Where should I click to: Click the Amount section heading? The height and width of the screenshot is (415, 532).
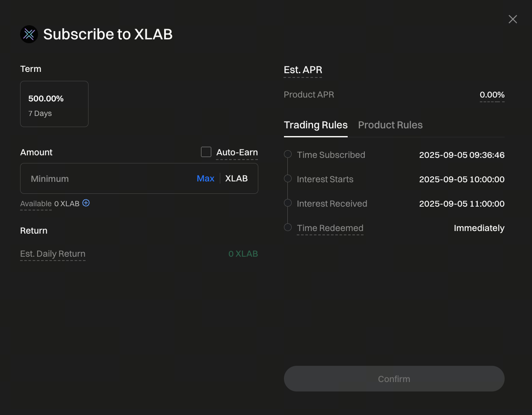coord(36,152)
